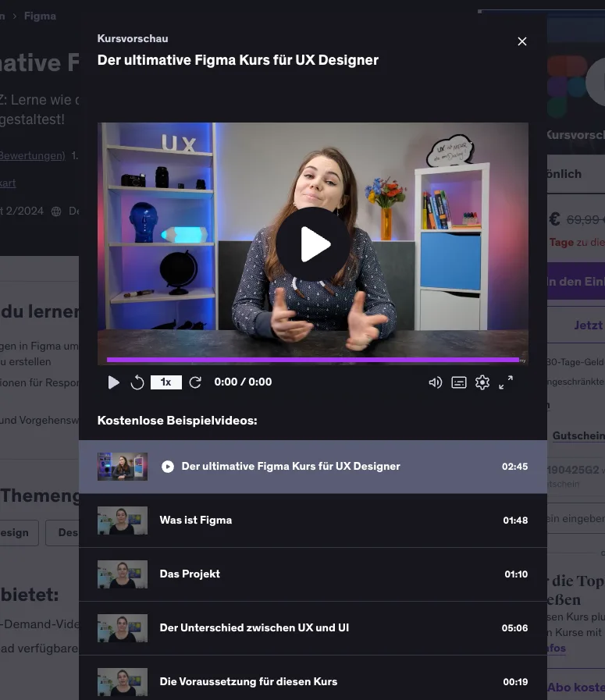The height and width of the screenshot is (700, 605).
Task: Close the Kursvorschau preview dialog
Action: tap(522, 41)
